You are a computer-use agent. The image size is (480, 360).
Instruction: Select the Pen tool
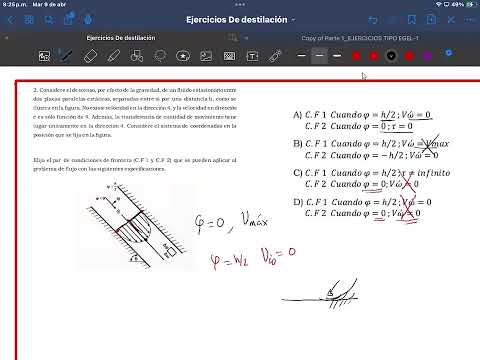pyautogui.click(x=66, y=56)
